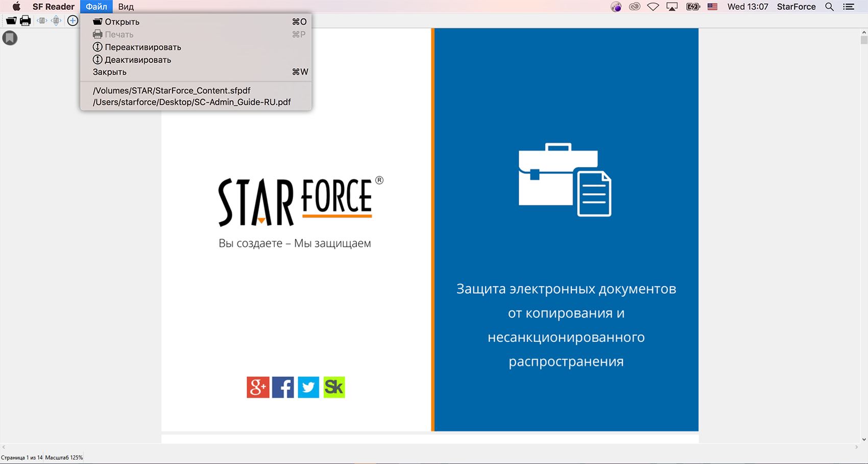Choose Закрыть from the Файл menu
Viewport: 868px width, 464px height.
click(x=196, y=72)
